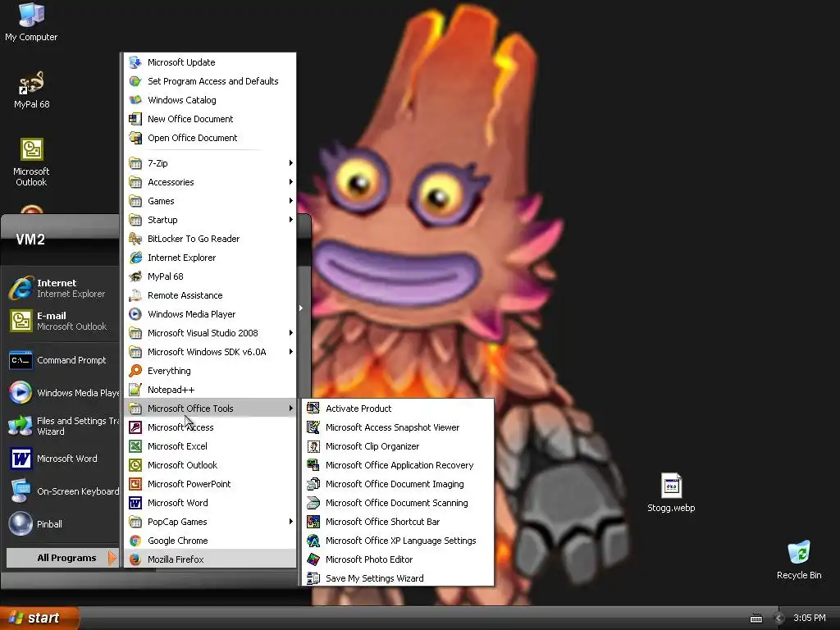
Task: Open Microsoft Clip Organizer
Action: pos(398,446)
